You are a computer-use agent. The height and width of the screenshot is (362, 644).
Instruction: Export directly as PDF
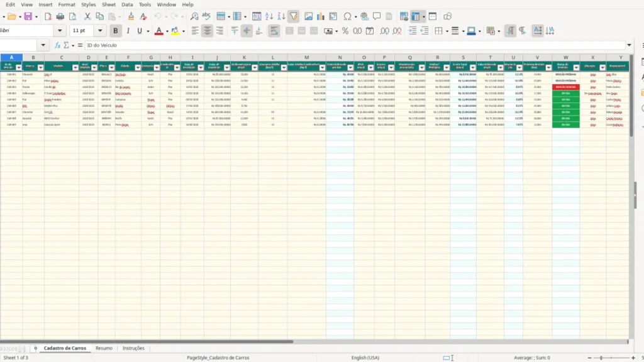(48, 16)
